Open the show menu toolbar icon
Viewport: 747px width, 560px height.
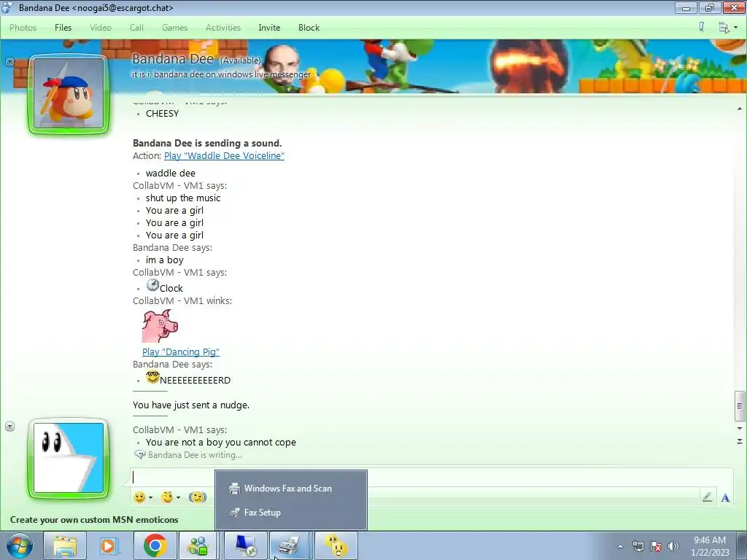tap(724, 28)
